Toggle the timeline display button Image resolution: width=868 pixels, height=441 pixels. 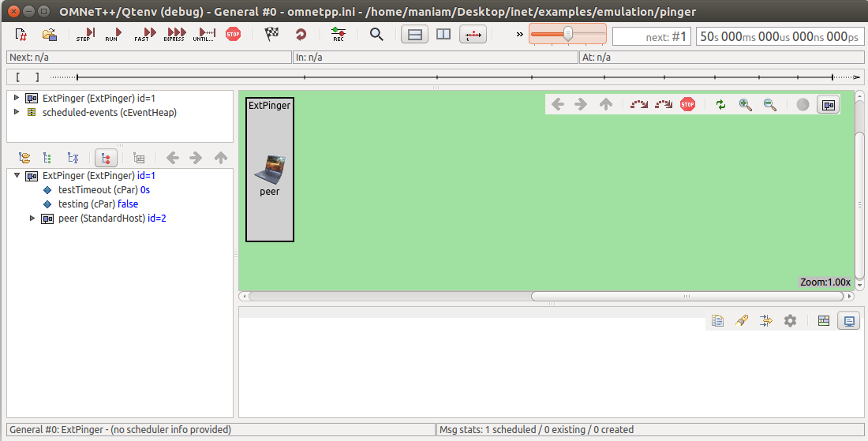[x=473, y=34]
